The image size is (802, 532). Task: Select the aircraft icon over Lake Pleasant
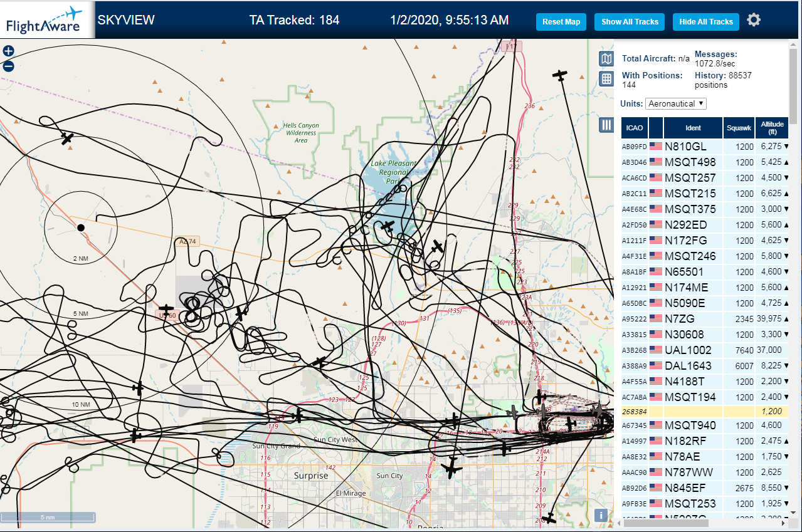tap(388, 226)
